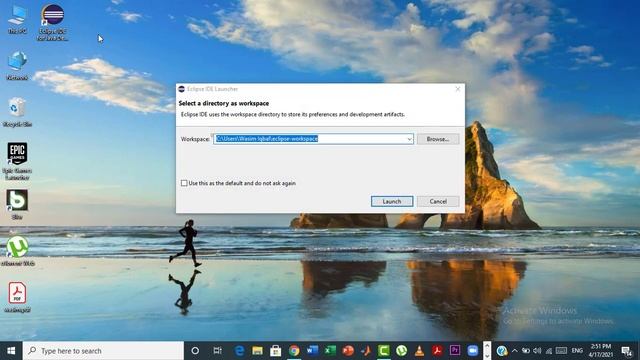Open Task View on taskbar
This screenshot has height=360, width=640.
click(218, 351)
